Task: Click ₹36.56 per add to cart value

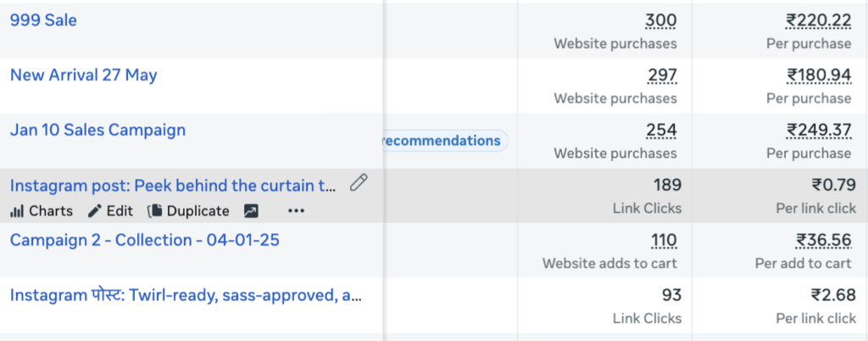Action: click(x=822, y=241)
